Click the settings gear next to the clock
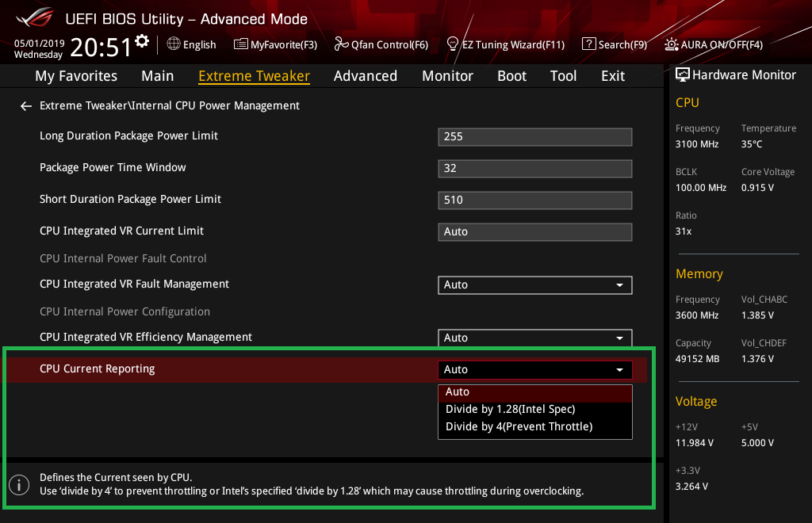812x523 pixels. [142, 41]
